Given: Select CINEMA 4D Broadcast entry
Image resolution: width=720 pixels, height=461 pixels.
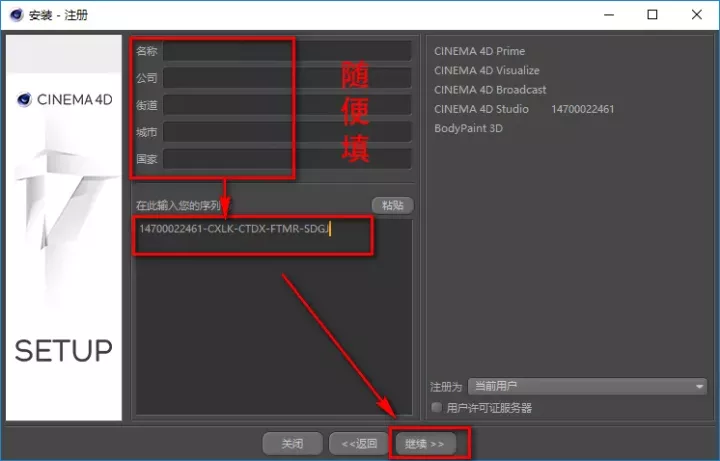Looking at the screenshot, I should [x=490, y=89].
